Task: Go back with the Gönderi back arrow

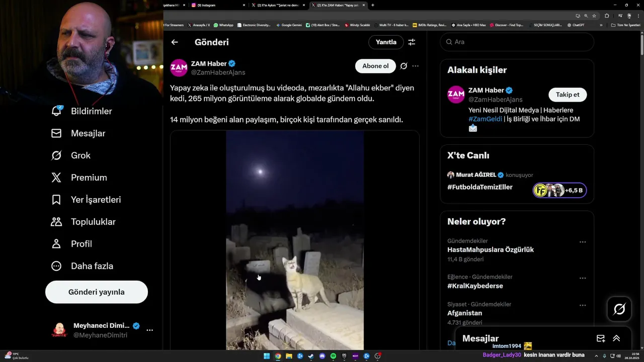Action: 175,42
